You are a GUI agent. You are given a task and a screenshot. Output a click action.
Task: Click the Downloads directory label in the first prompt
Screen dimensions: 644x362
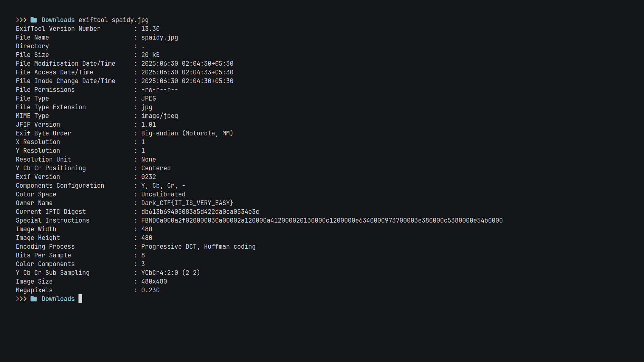58,20
